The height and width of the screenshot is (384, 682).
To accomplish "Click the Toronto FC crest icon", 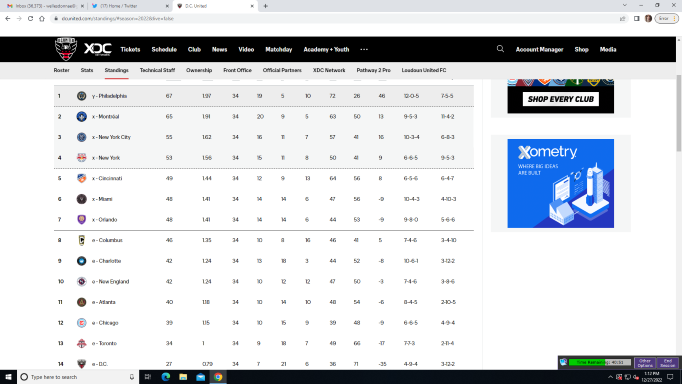I will click(x=81, y=343).
